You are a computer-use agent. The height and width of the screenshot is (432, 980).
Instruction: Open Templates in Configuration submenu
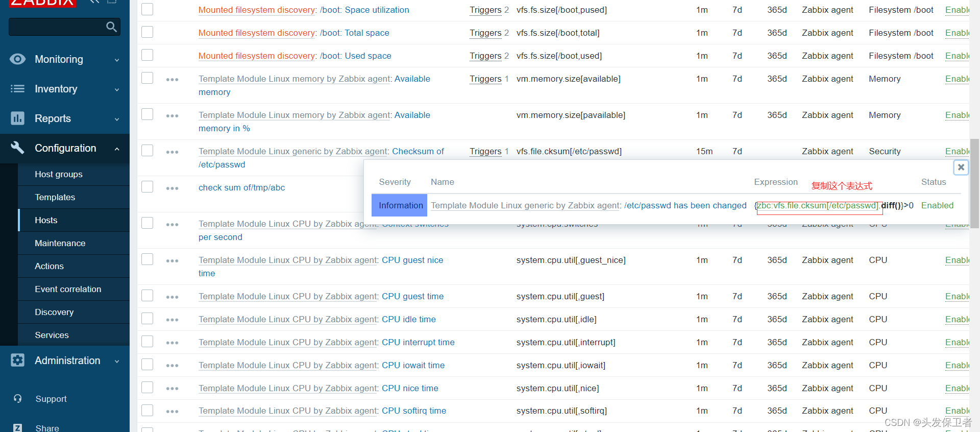(55, 197)
